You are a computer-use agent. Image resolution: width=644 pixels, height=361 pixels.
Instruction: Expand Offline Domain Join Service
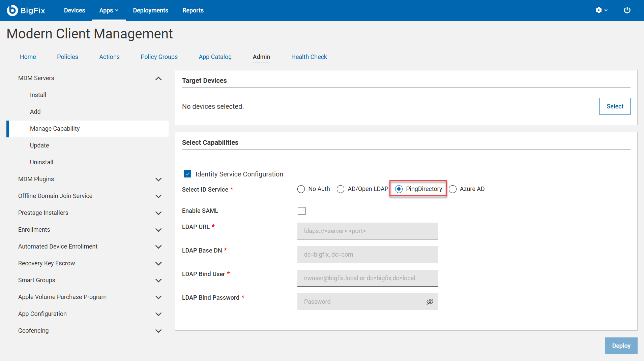click(158, 196)
